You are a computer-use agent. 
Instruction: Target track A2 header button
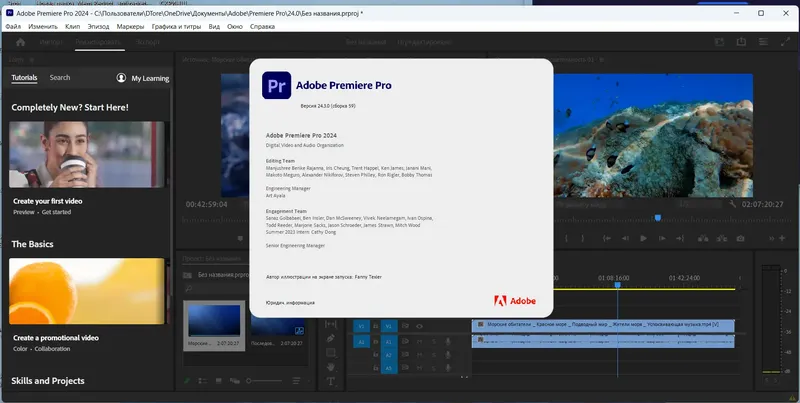pyautogui.click(x=388, y=355)
